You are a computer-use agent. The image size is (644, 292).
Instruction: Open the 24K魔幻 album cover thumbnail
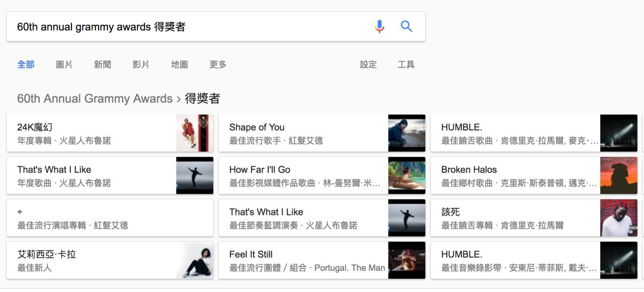tap(195, 133)
